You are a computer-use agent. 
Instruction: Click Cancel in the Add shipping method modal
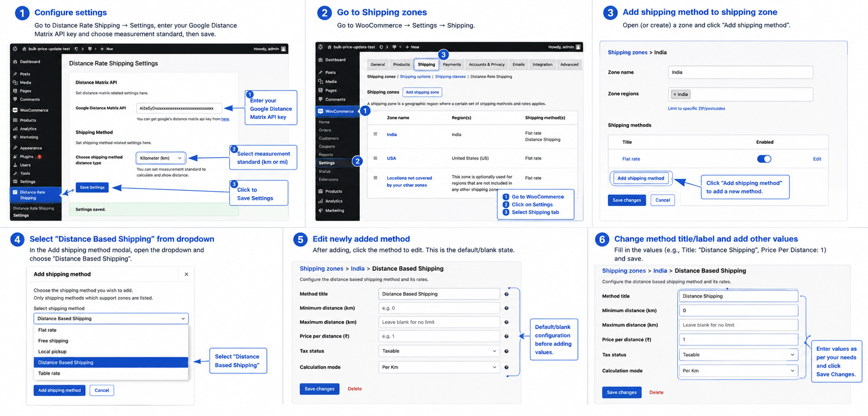click(x=102, y=391)
